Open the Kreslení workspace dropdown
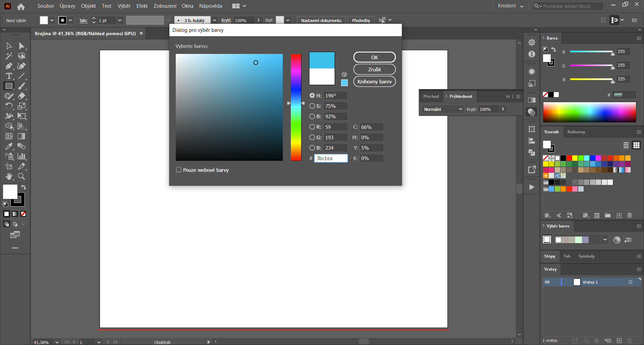 click(510, 6)
